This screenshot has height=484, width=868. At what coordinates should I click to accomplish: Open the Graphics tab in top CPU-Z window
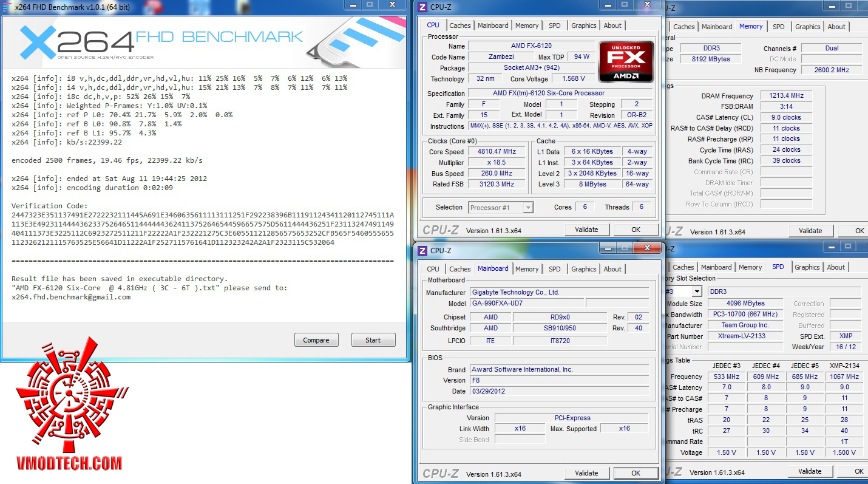click(584, 26)
